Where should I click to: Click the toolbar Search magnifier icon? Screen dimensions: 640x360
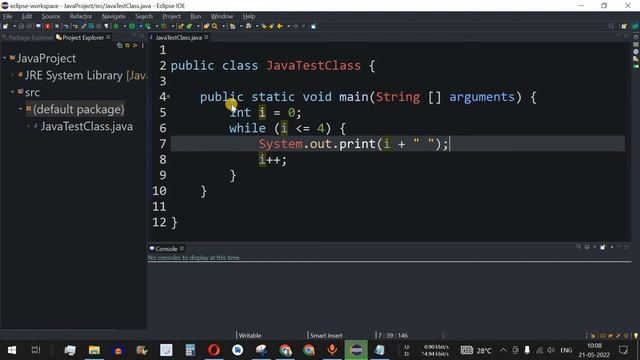click(214, 26)
